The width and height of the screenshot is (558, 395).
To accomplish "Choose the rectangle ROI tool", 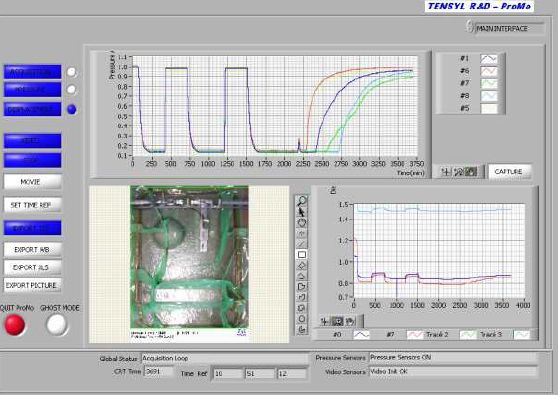I will (302, 255).
